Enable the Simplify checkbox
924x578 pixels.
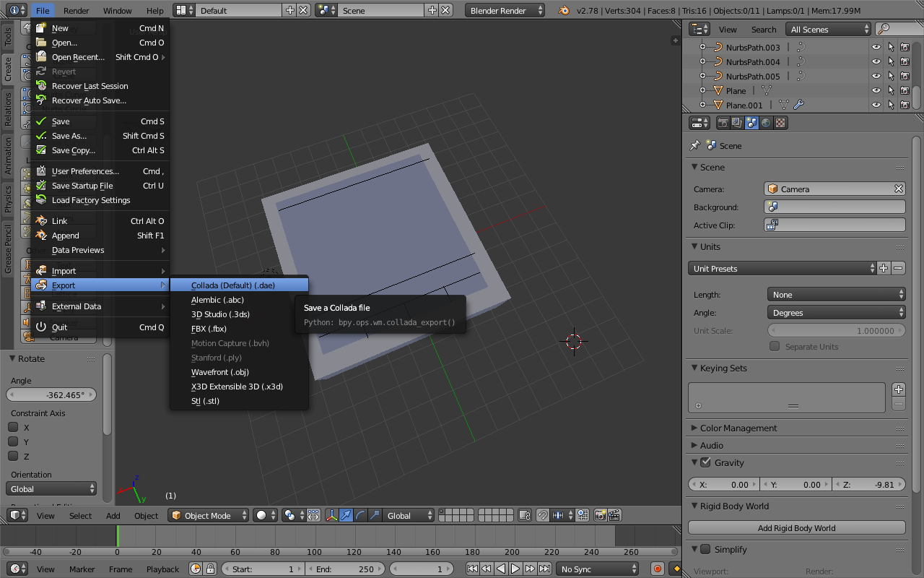705,549
